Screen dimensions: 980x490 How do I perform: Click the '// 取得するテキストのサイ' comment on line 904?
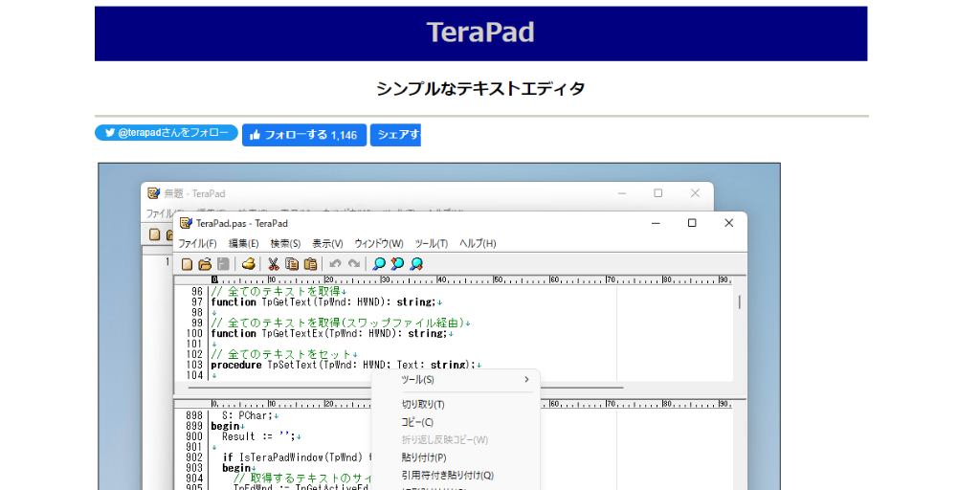303,479
